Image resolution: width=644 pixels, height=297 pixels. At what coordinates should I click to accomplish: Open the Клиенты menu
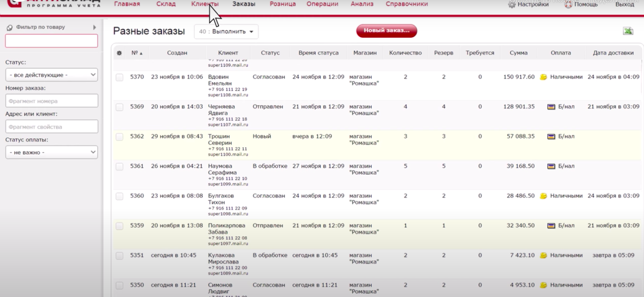pos(205,4)
